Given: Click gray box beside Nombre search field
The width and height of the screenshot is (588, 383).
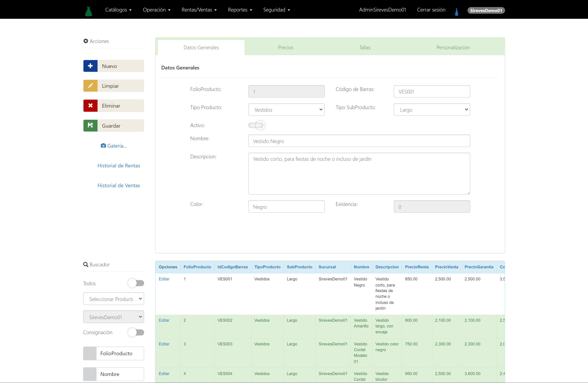Looking at the screenshot, I should (x=90, y=374).
